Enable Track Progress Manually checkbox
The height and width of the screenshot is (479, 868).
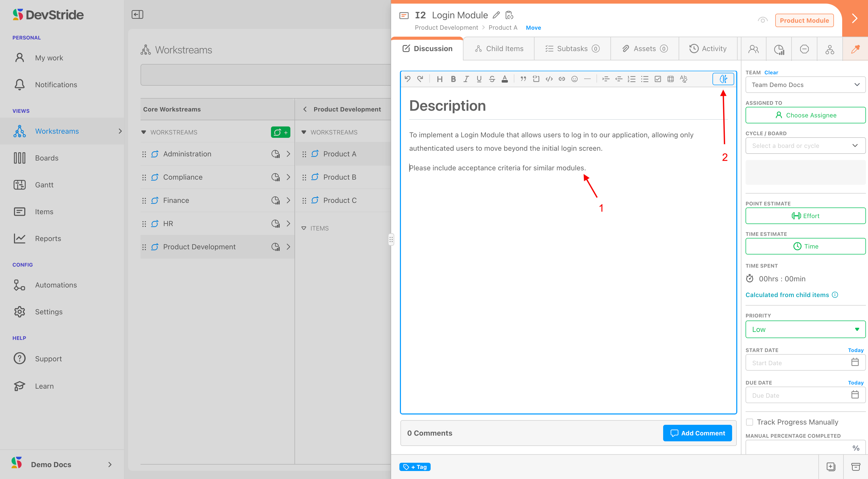click(749, 422)
